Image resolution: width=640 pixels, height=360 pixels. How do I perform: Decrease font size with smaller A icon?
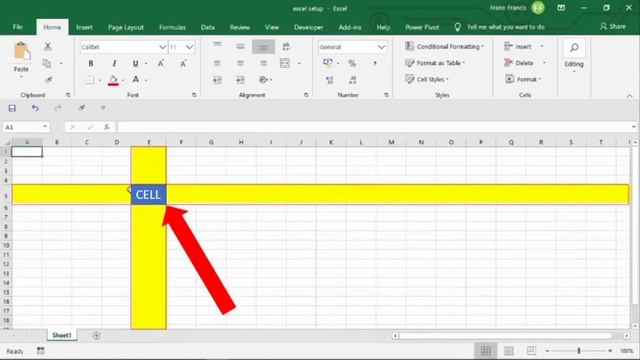tap(183, 63)
